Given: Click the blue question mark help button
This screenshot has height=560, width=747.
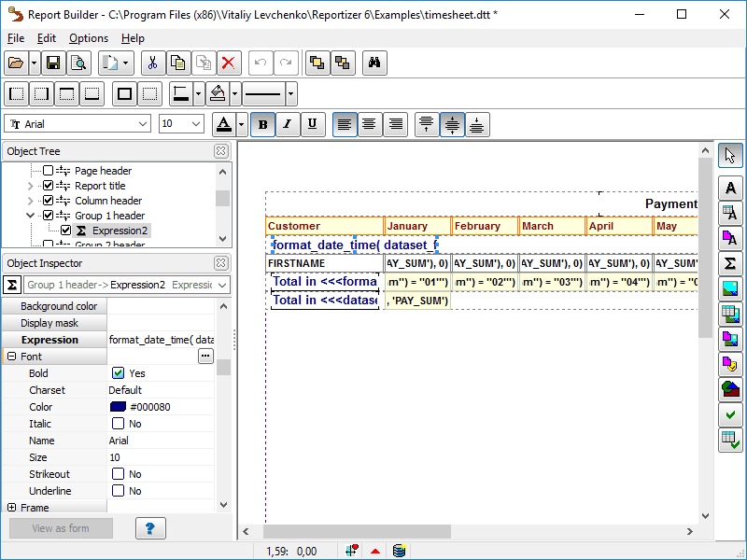Looking at the screenshot, I should point(150,528).
